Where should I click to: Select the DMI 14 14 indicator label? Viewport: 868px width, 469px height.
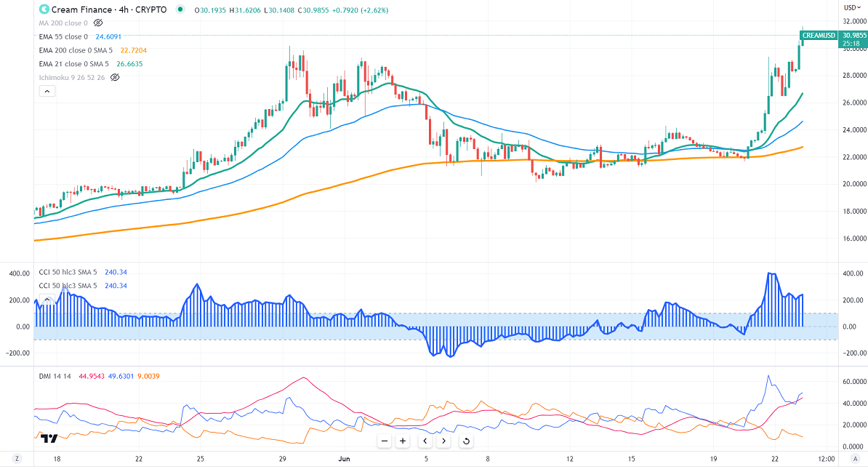click(55, 376)
